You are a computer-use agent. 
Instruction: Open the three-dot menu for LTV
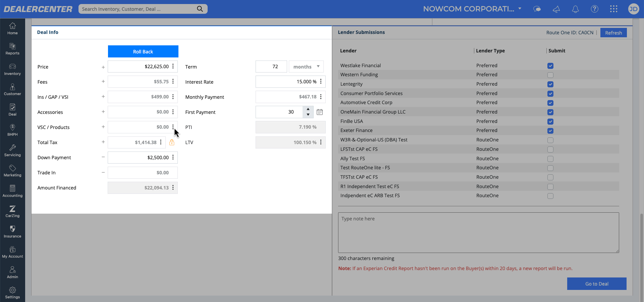click(321, 142)
